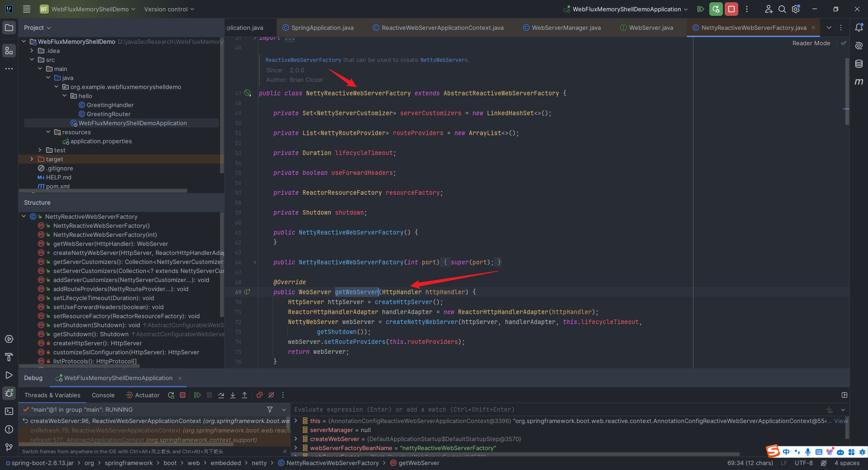Screen dimensions: 868x470
Task: Expand the .idea folder
Action: pos(32,51)
